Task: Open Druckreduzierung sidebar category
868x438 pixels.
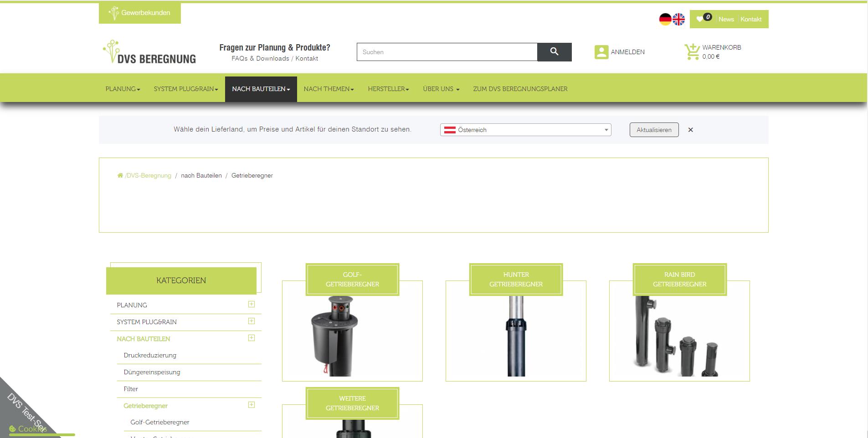Action: pyautogui.click(x=150, y=355)
